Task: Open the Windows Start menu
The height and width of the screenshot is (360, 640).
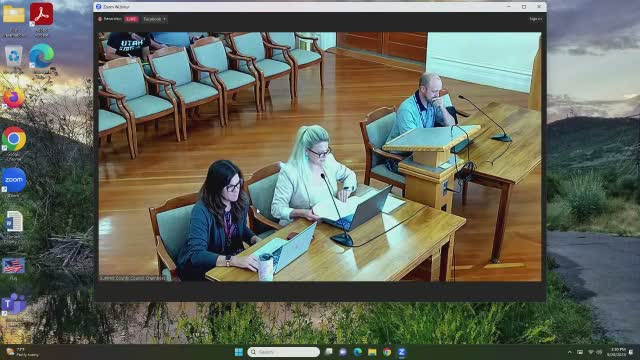Action: pyautogui.click(x=239, y=352)
